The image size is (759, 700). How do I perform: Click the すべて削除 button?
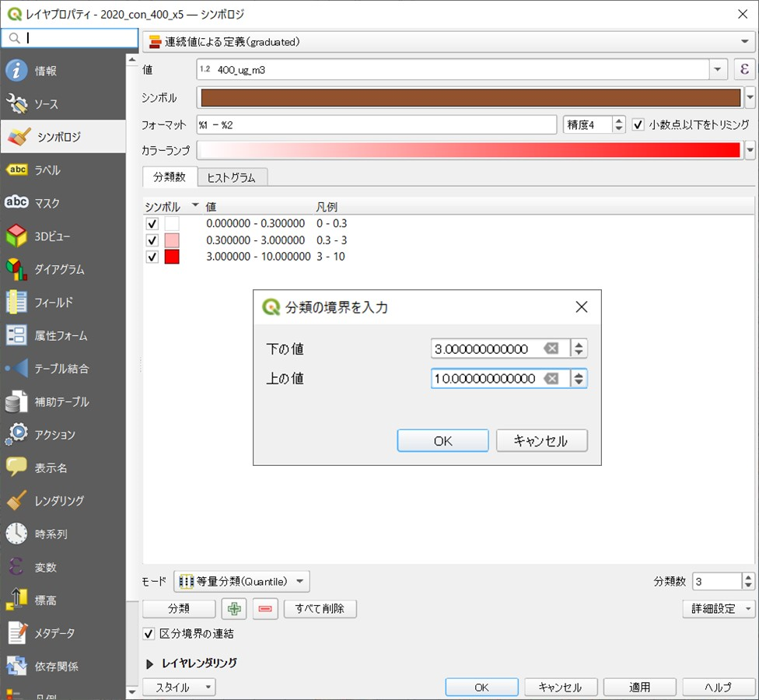point(320,608)
